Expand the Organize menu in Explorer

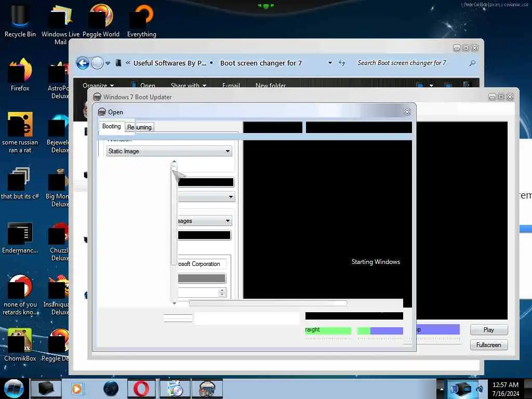tap(98, 85)
